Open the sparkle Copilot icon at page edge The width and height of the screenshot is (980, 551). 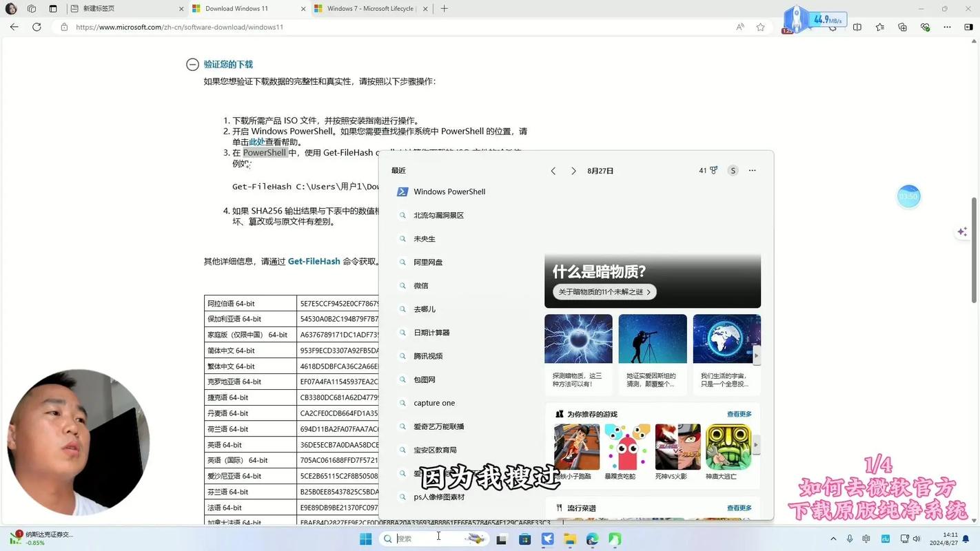962,231
